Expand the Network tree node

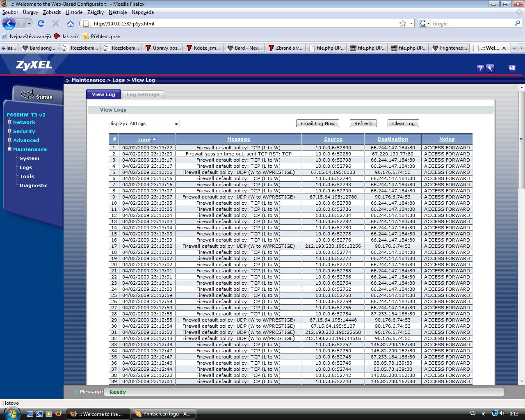9,122
